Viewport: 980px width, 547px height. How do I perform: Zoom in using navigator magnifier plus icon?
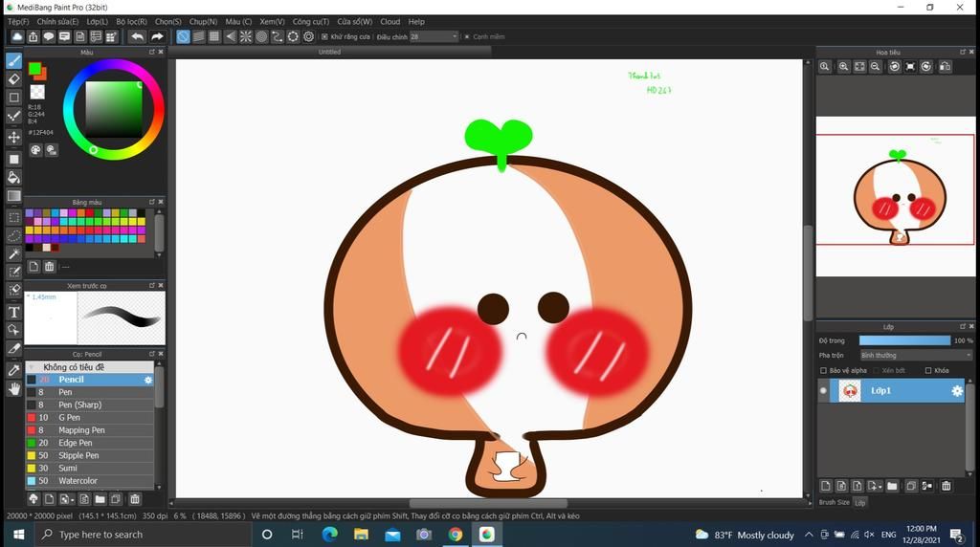(x=843, y=66)
